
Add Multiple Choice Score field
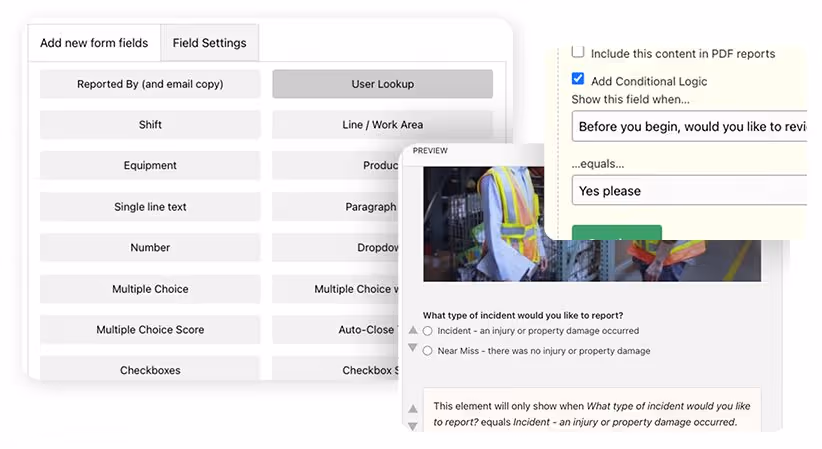(x=150, y=330)
